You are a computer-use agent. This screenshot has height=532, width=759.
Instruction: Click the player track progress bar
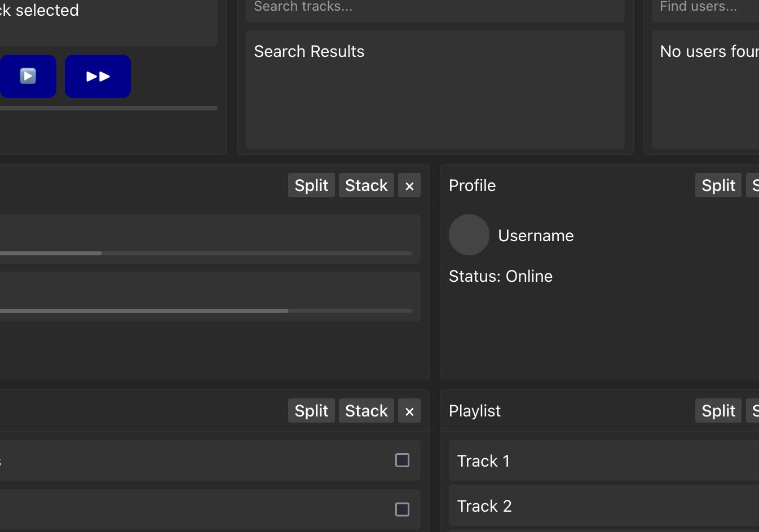108,108
